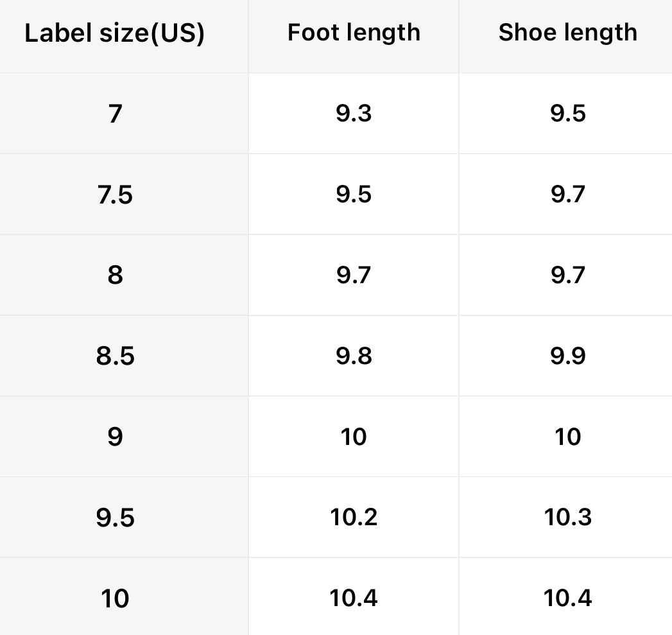Select the 9.5 label size cell

tap(115, 518)
